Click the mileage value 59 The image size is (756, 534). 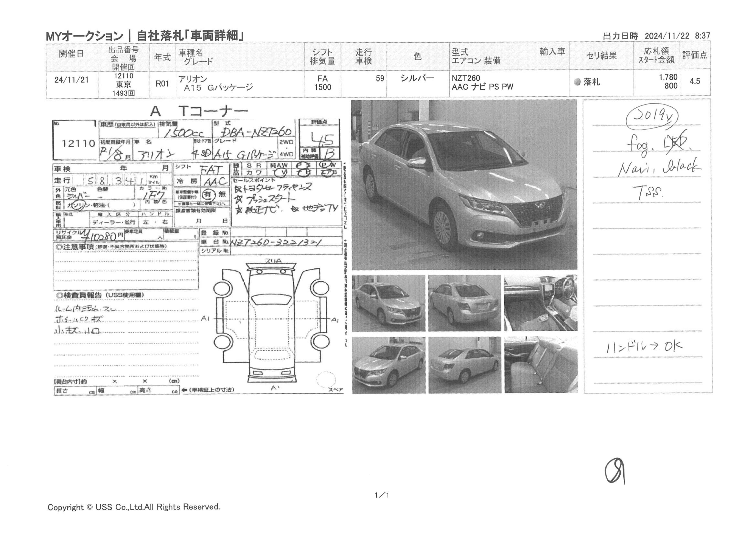380,78
